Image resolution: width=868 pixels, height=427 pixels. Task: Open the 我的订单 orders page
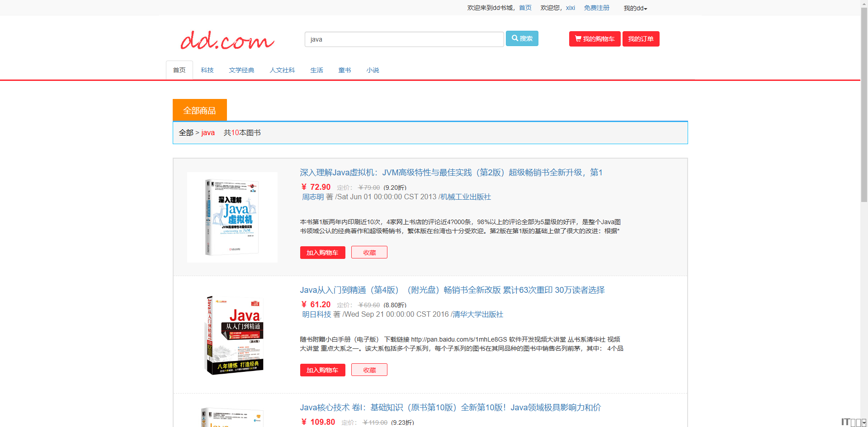pyautogui.click(x=641, y=39)
